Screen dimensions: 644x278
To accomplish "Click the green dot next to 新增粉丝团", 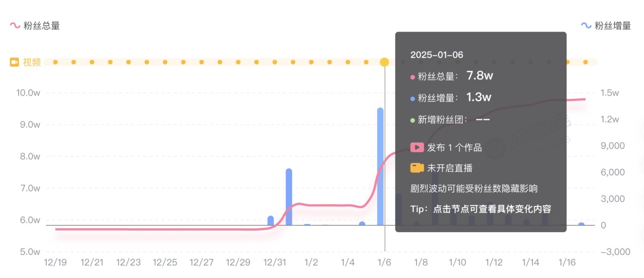I will coord(413,120).
